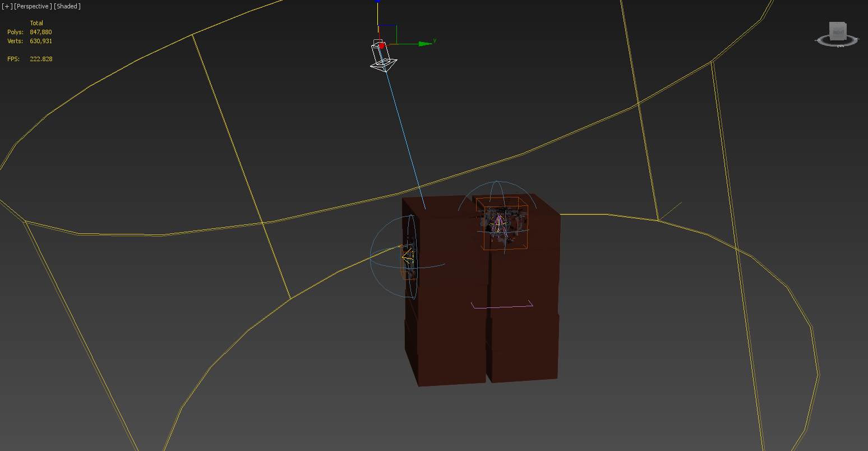This screenshot has width=868, height=451.
Task: Click the ViewCube cube face
Action: click(x=838, y=31)
